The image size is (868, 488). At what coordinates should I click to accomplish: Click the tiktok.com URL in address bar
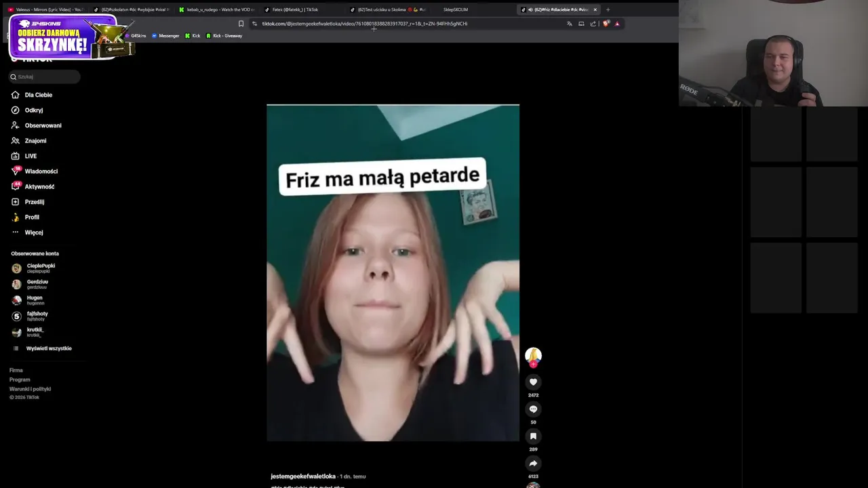[365, 24]
